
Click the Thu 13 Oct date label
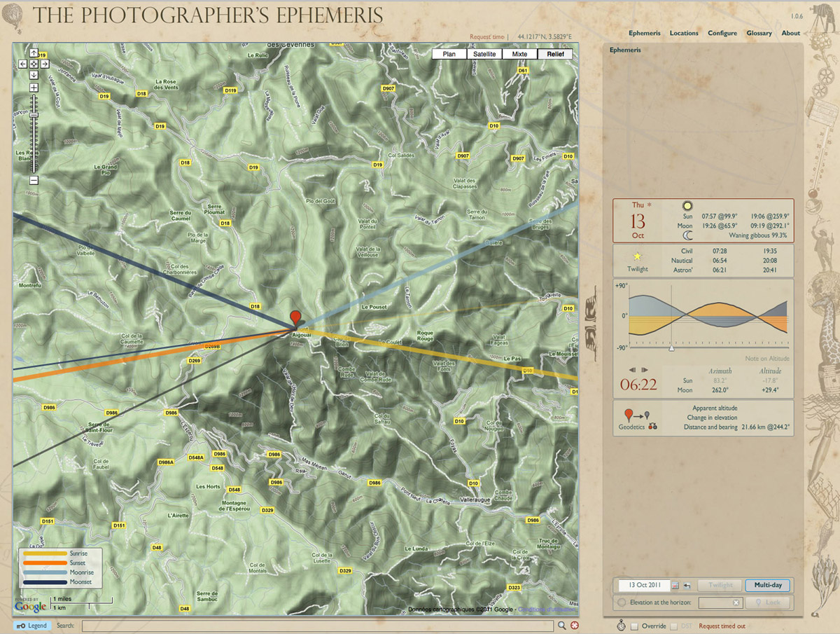pyautogui.click(x=638, y=221)
